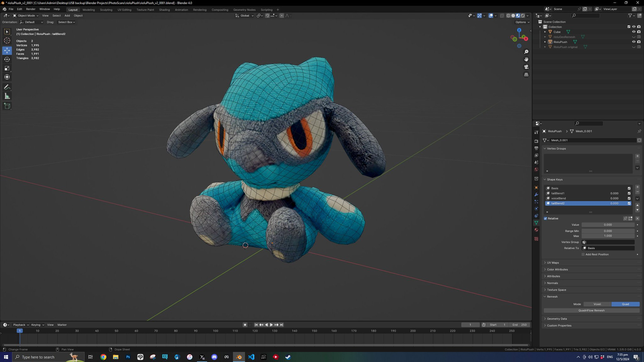Switch to the Sculpting workspace tab
This screenshot has height=362, width=644.
point(106,10)
